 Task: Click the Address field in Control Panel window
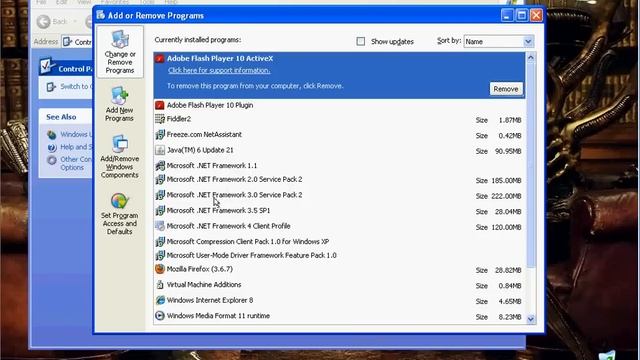[x=78, y=42]
